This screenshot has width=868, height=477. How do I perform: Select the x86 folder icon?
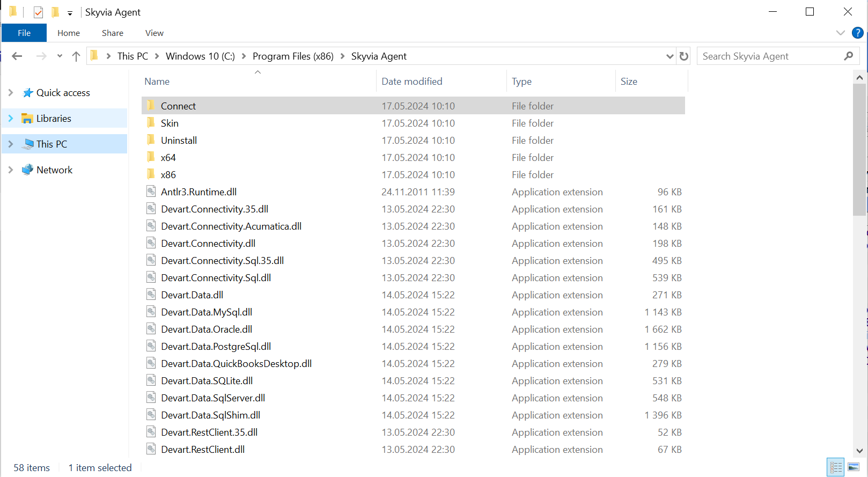(x=151, y=174)
